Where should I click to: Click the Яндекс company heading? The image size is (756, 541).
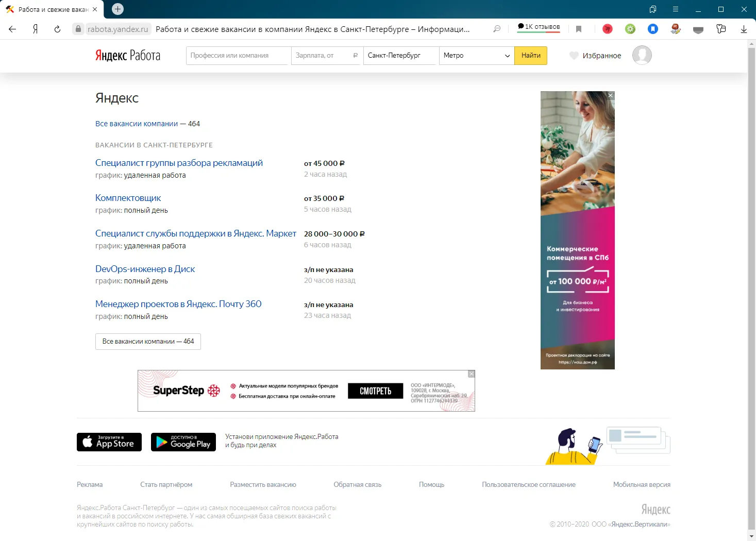(x=117, y=98)
